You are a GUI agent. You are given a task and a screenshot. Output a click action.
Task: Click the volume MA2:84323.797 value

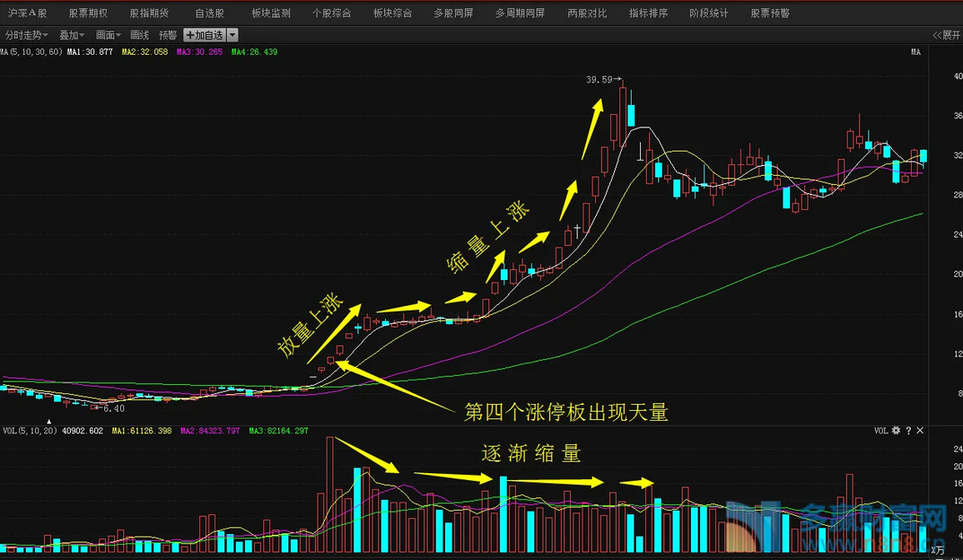210,431
